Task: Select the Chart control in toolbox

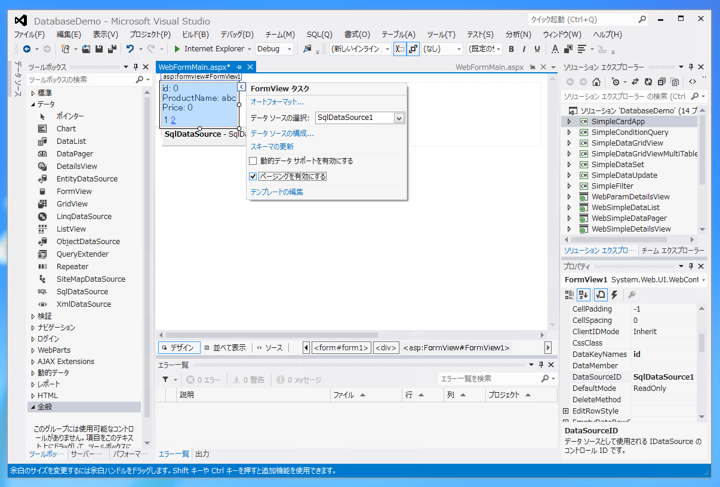Action: 66,129
